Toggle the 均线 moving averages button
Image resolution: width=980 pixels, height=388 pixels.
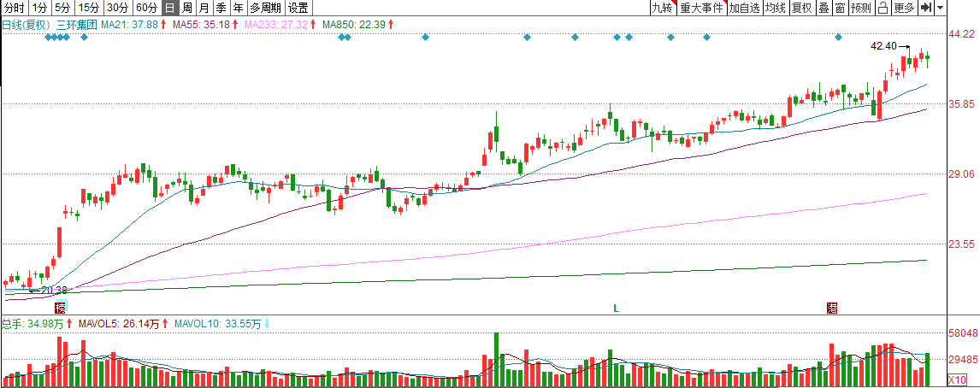tap(776, 9)
